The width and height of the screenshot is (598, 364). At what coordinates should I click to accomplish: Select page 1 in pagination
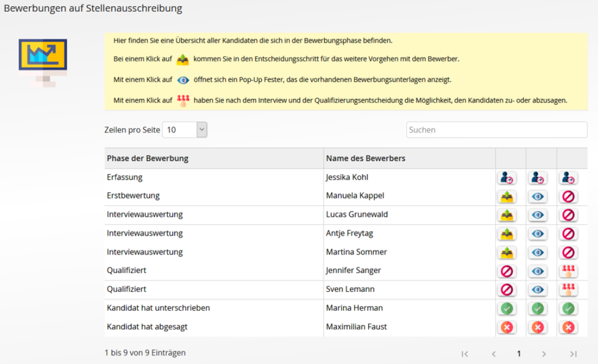click(x=518, y=354)
